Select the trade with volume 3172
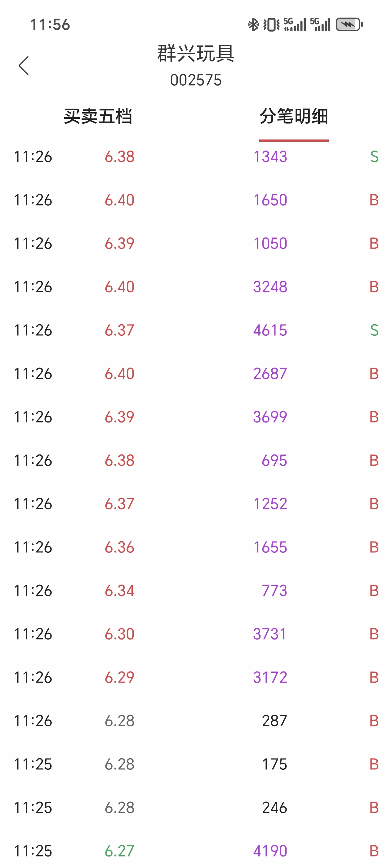 (196, 677)
